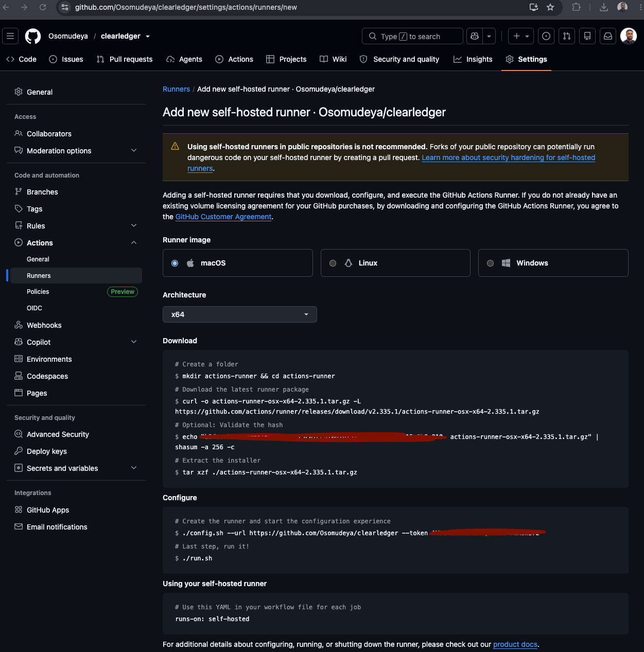The height and width of the screenshot is (652, 644).
Task: Click the pull requests icon in header
Action: (x=567, y=36)
